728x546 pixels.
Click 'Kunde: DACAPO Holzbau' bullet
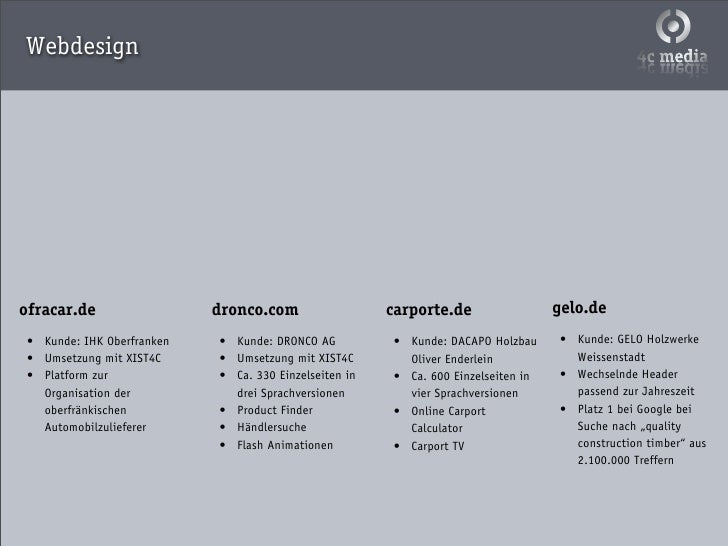[x=474, y=350]
